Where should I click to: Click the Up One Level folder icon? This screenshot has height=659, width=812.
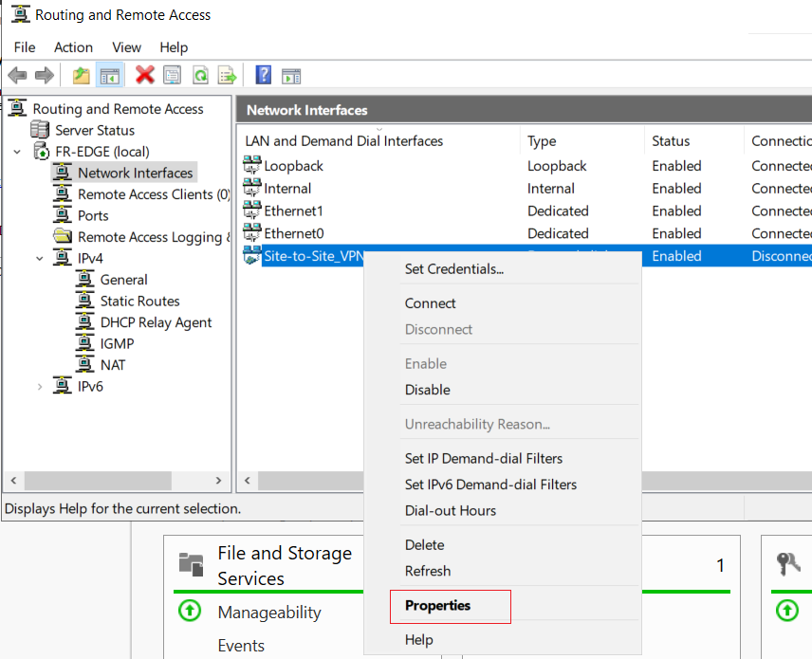click(x=81, y=75)
